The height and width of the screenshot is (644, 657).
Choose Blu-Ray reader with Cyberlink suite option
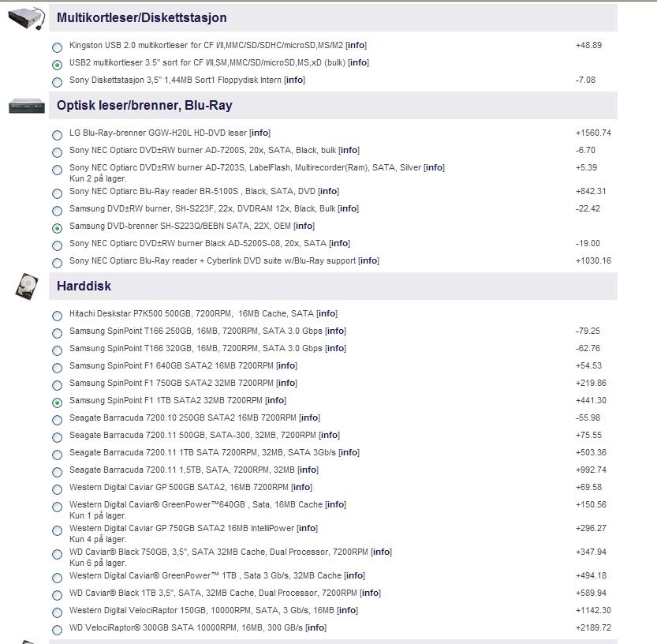tap(57, 263)
